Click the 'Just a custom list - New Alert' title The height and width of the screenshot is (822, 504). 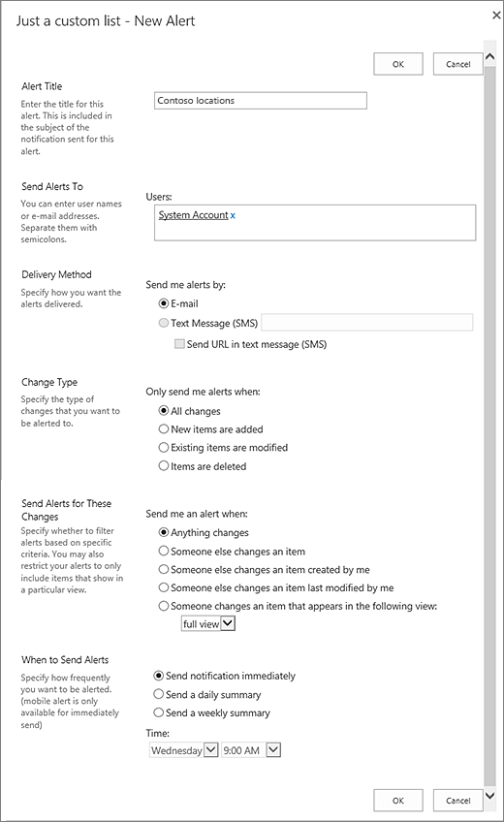tap(106, 21)
